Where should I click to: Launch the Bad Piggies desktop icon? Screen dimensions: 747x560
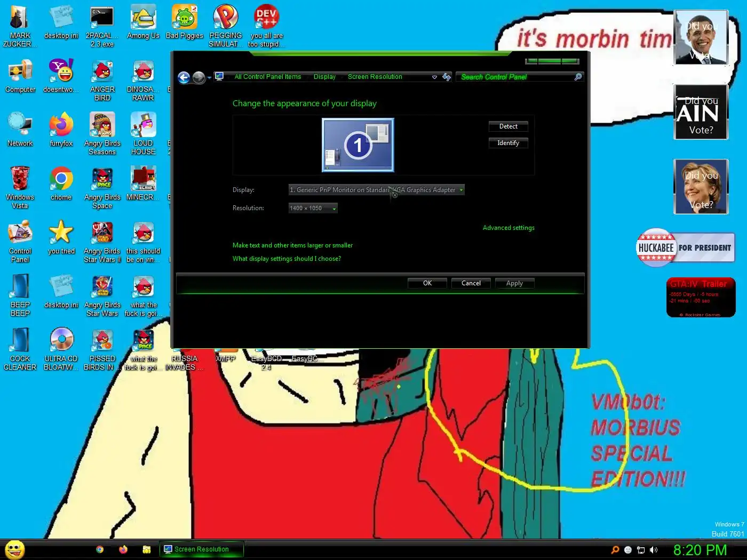click(185, 22)
